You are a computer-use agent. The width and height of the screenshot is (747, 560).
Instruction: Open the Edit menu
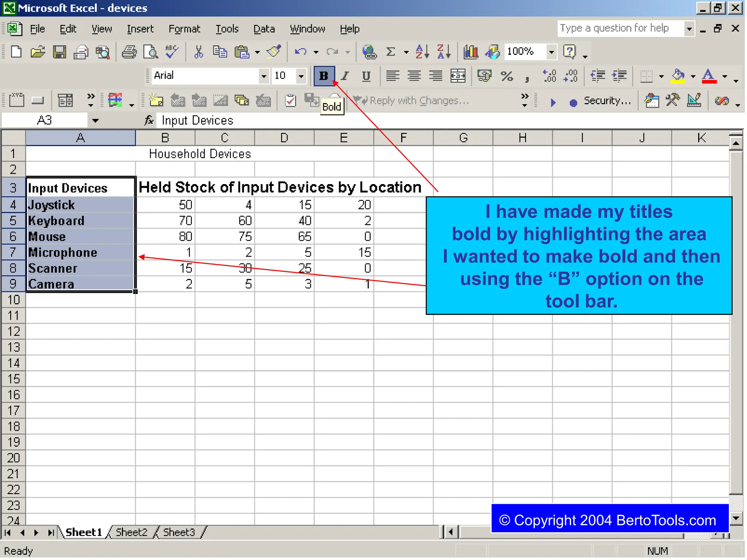tap(68, 29)
